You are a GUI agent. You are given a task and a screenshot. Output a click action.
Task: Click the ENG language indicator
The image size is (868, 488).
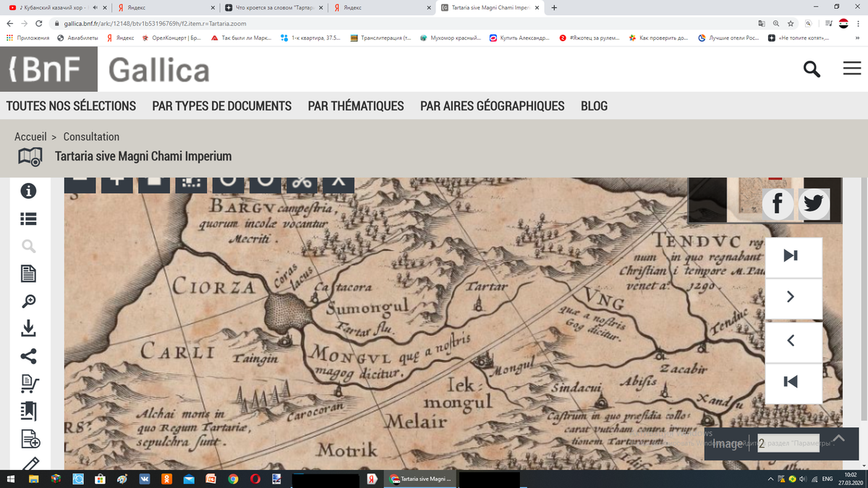[828, 479]
